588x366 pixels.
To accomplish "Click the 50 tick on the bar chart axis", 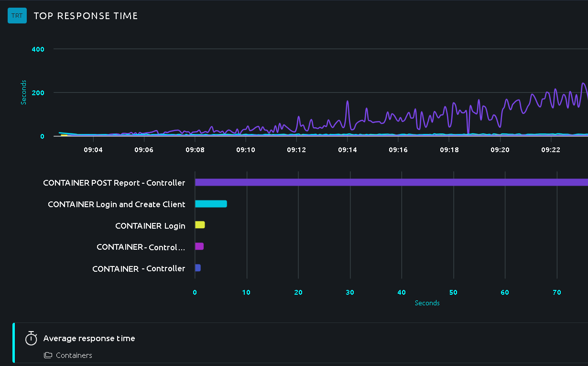I will (x=453, y=292).
